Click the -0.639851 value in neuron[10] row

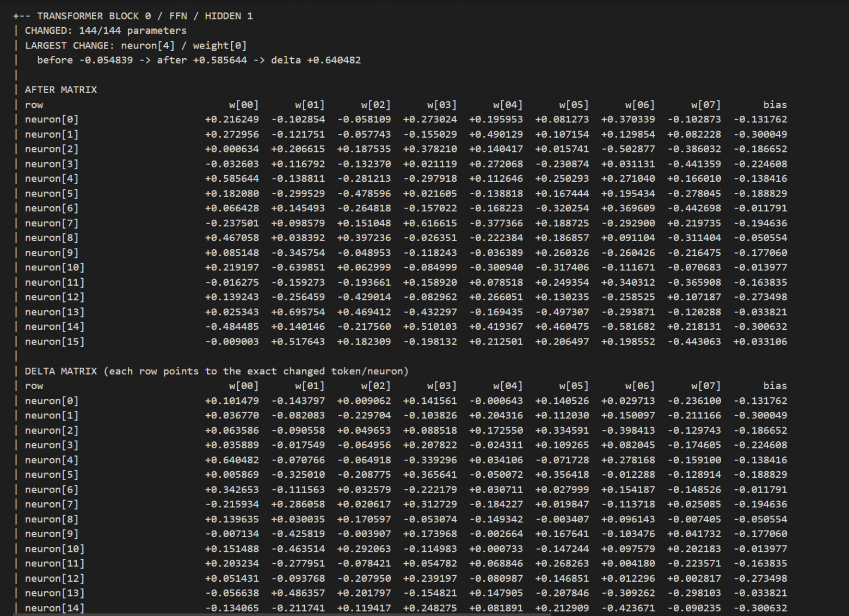click(x=298, y=267)
